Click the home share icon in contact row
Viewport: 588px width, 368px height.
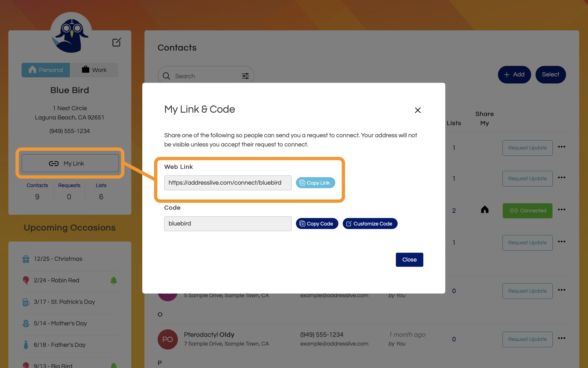point(485,210)
